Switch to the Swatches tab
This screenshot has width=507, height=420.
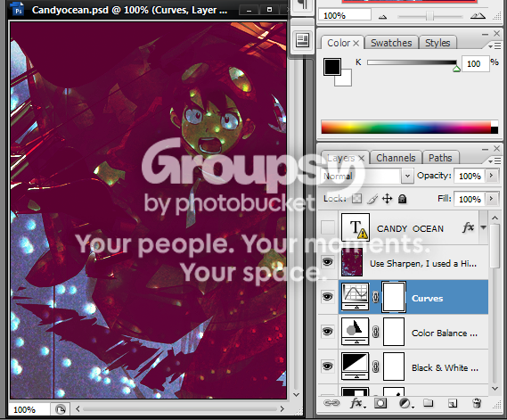coord(391,43)
